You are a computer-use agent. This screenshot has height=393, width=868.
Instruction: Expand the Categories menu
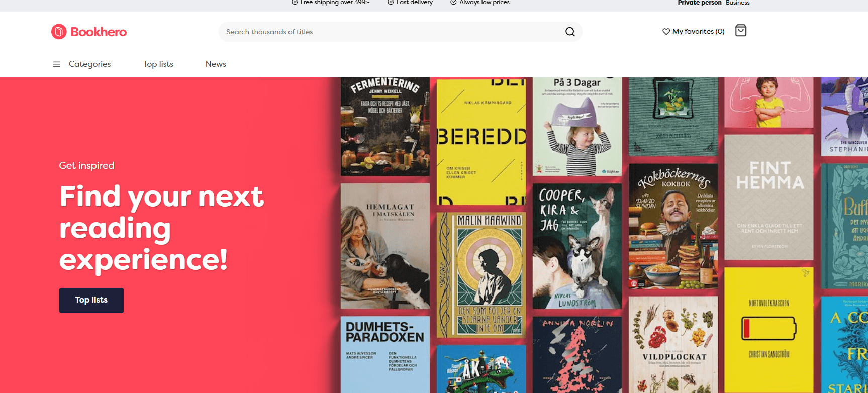[89, 64]
